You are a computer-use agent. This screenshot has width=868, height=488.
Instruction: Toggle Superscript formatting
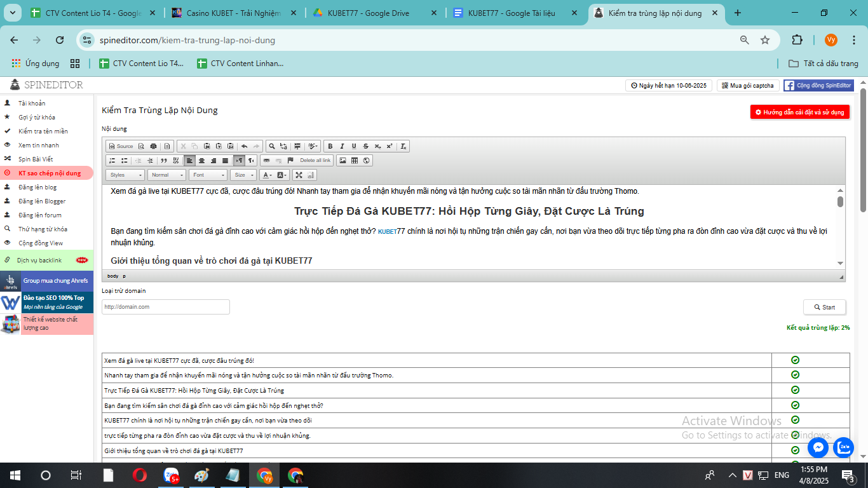click(x=390, y=146)
